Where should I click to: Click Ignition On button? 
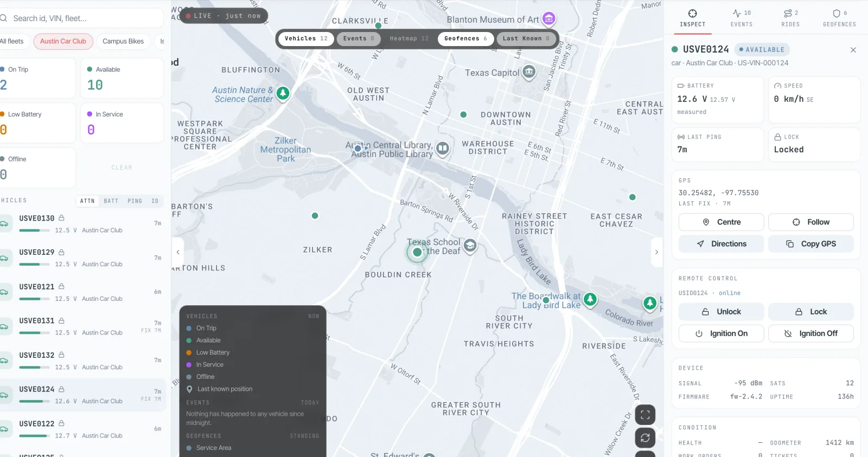pos(721,333)
